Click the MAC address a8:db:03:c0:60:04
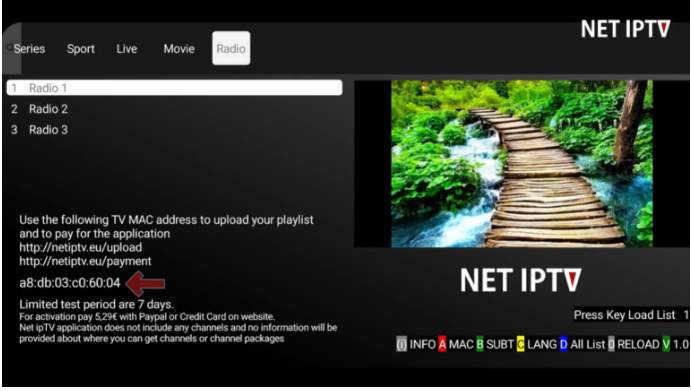 (70, 283)
